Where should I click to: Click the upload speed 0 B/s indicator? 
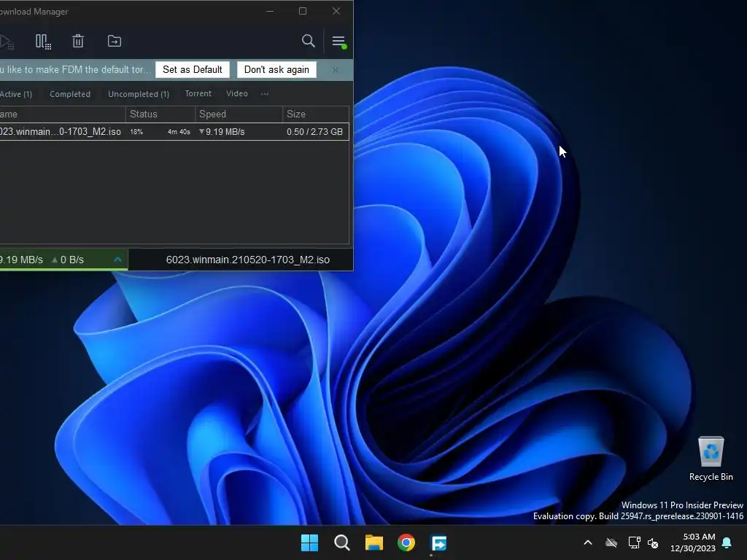[x=68, y=260]
